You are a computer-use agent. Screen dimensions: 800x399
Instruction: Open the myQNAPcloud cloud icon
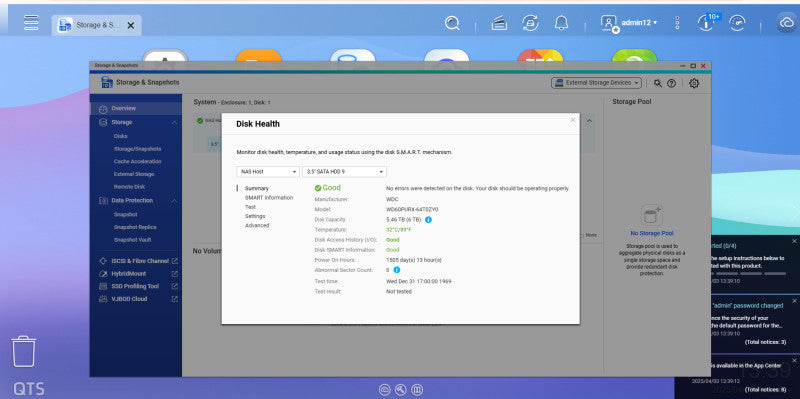tap(786, 23)
